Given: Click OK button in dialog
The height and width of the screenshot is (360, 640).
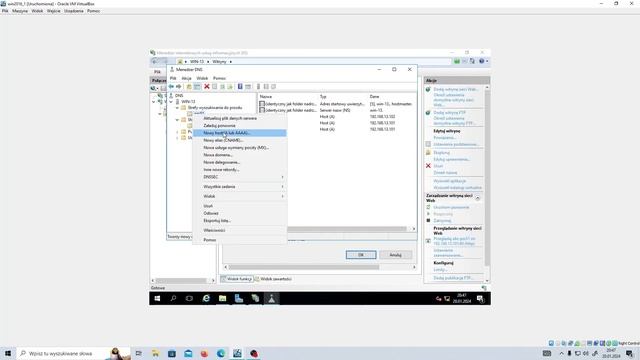Looking at the screenshot, I should click(361, 255).
